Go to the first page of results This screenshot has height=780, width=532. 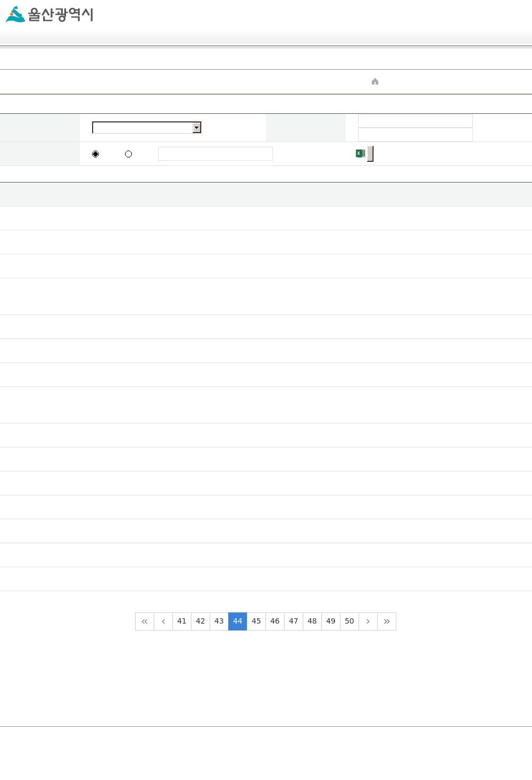(145, 621)
